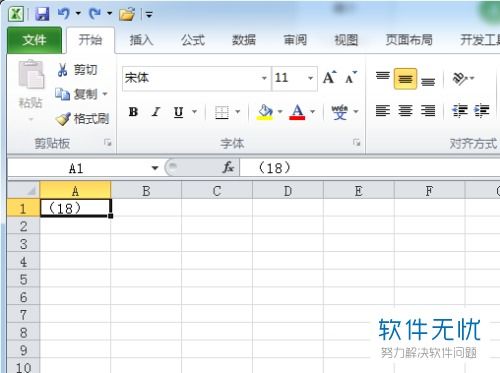This screenshot has width=500, height=373.
Task: Open a file using the folder icon
Action: pyautogui.click(x=127, y=14)
